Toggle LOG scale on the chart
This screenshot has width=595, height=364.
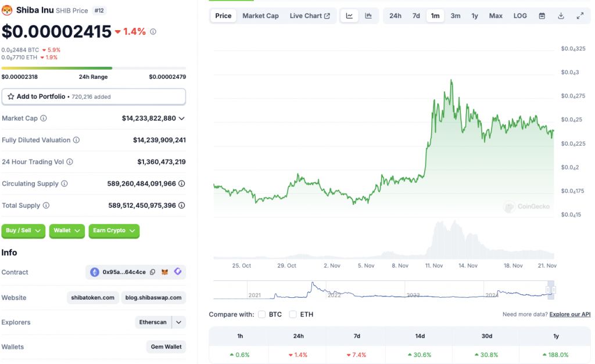coord(520,16)
